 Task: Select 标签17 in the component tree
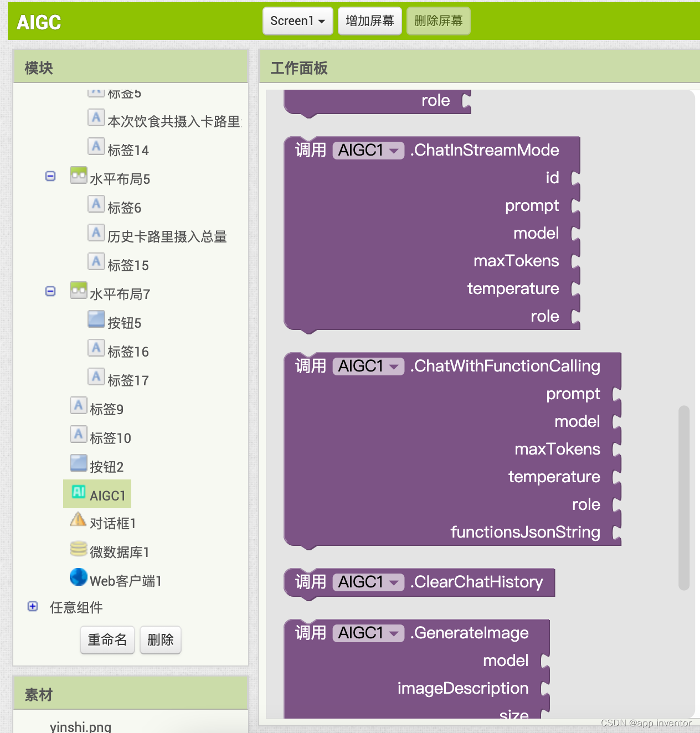128,380
